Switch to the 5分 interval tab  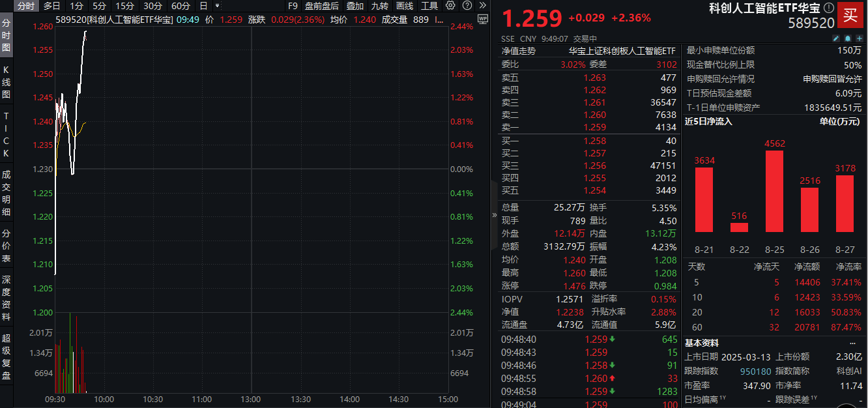click(x=99, y=6)
